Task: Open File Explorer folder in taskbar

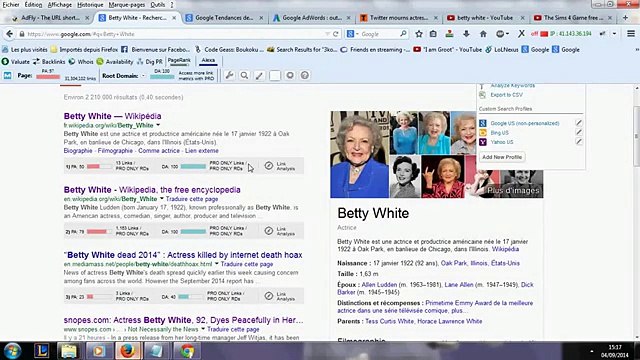Action: pos(69,351)
